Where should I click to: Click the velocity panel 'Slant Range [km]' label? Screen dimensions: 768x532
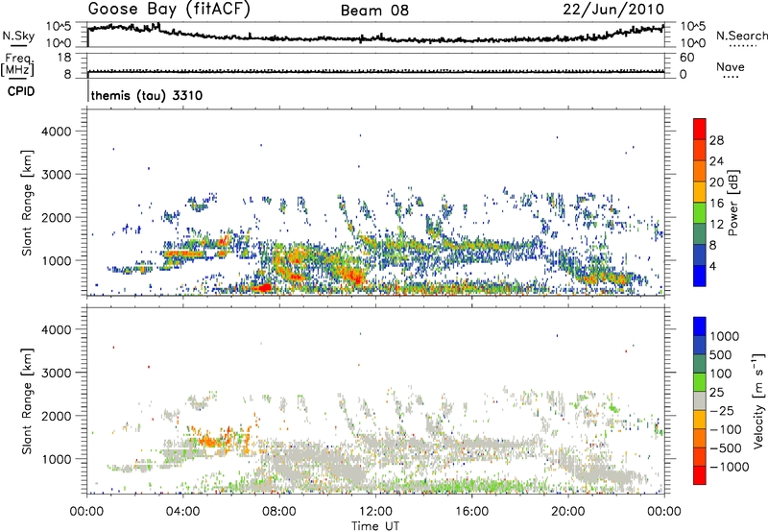28,401
